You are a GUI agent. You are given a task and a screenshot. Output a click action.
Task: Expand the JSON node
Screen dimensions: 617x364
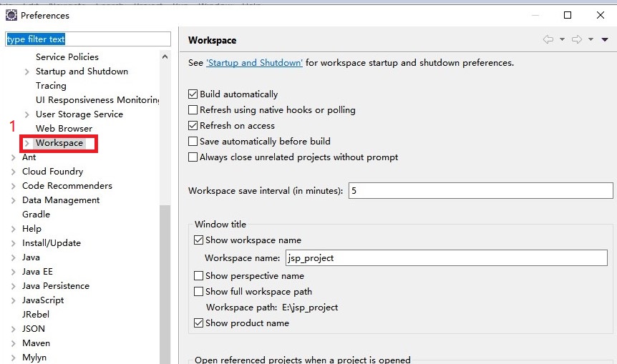(x=14, y=329)
